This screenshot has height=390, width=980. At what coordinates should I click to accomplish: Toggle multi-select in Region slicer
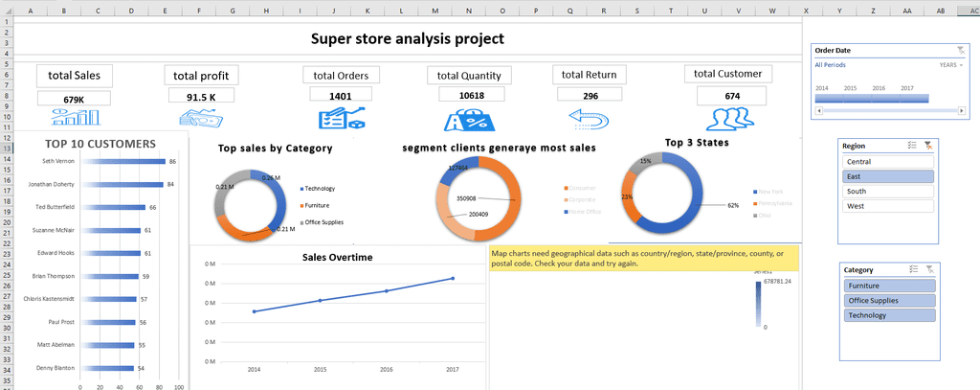coord(912,146)
